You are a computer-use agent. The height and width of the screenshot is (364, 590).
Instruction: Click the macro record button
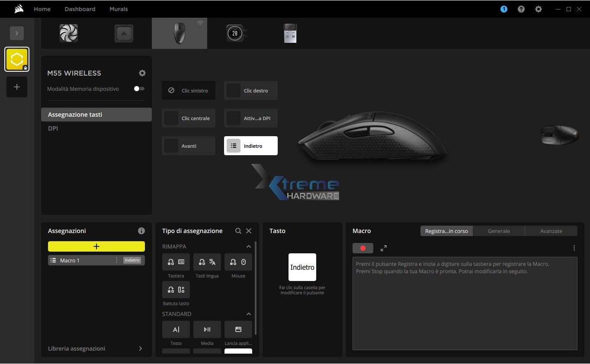[x=362, y=248]
